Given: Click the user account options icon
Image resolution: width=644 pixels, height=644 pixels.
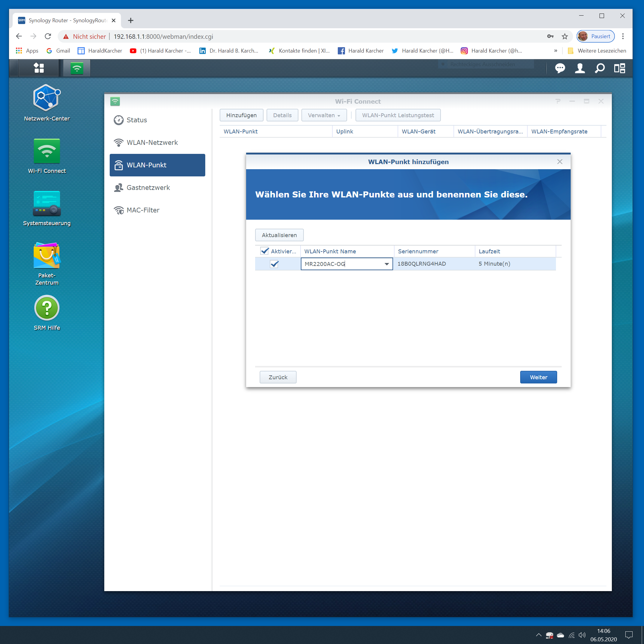Looking at the screenshot, I should coord(580,68).
